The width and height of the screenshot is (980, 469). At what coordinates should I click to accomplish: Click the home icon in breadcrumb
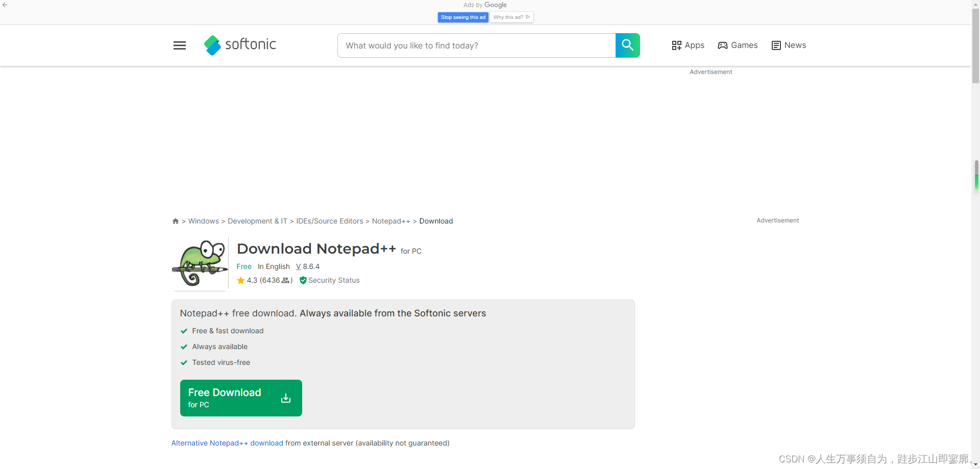pos(176,221)
